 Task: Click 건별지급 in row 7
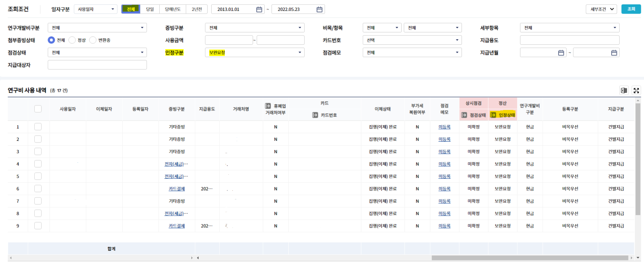coord(616,201)
